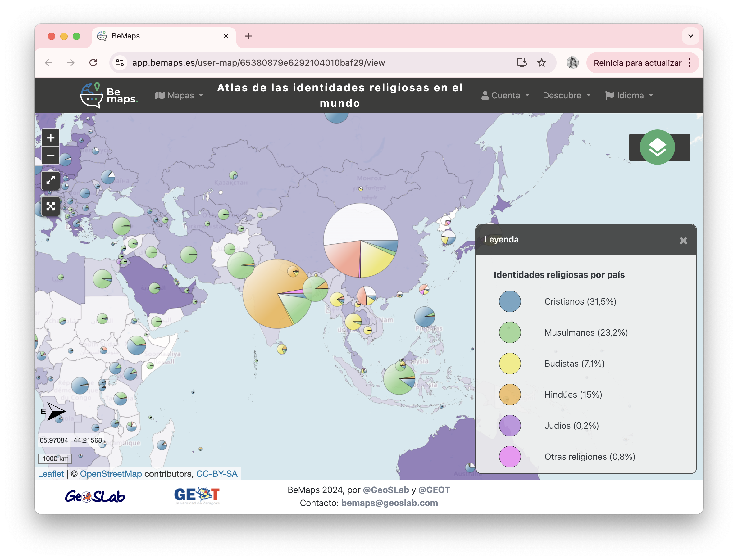Zoom in on the map

pos(50,138)
